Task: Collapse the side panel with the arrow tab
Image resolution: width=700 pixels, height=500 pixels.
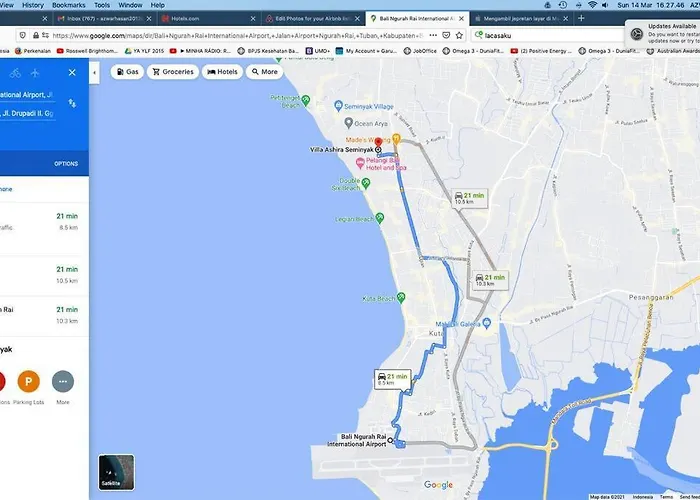Action: [94, 73]
